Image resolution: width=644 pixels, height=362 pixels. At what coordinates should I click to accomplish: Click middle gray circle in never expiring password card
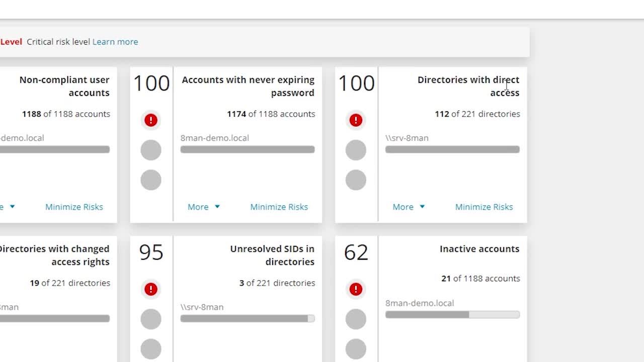(x=151, y=150)
